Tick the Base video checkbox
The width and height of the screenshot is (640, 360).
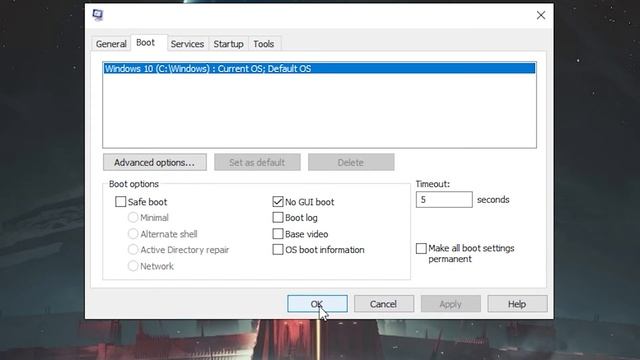[x=278, y=234]
